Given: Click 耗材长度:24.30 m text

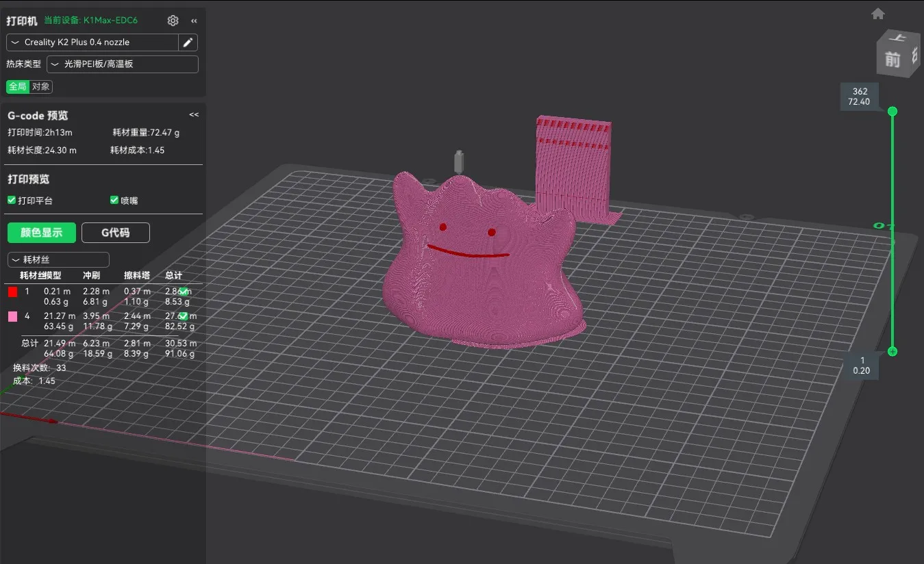Looking at the screenshot, I should coord(42,150).
